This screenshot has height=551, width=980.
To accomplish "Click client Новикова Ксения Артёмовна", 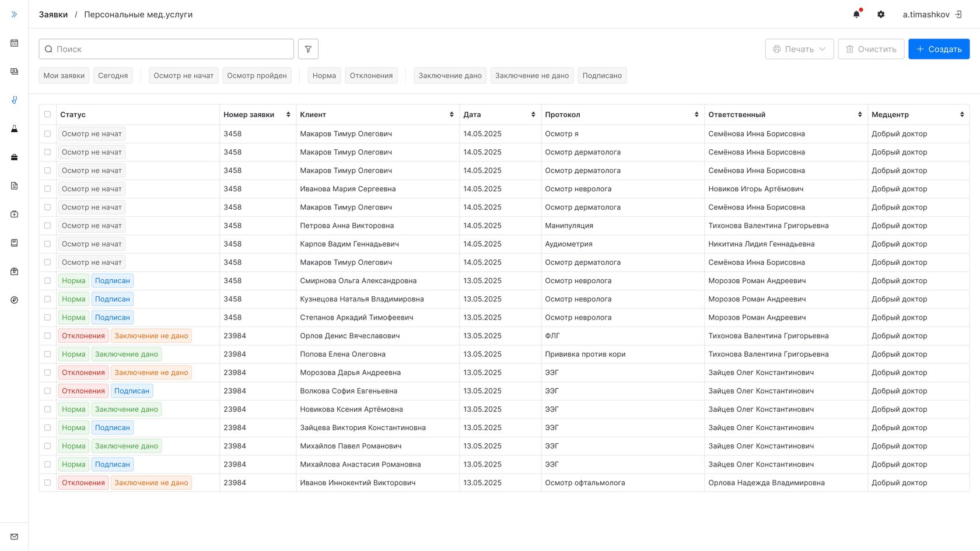I will pyautogui.click(x=351, y=409).
